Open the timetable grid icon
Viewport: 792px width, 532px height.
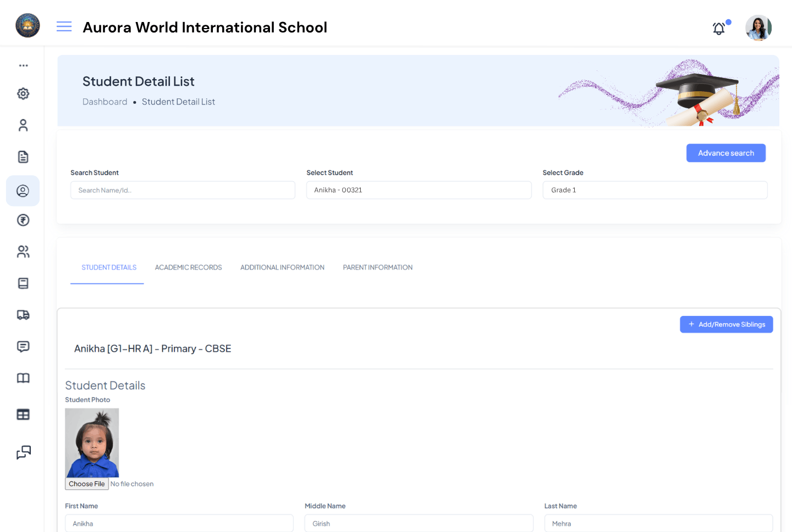point(23,414)
